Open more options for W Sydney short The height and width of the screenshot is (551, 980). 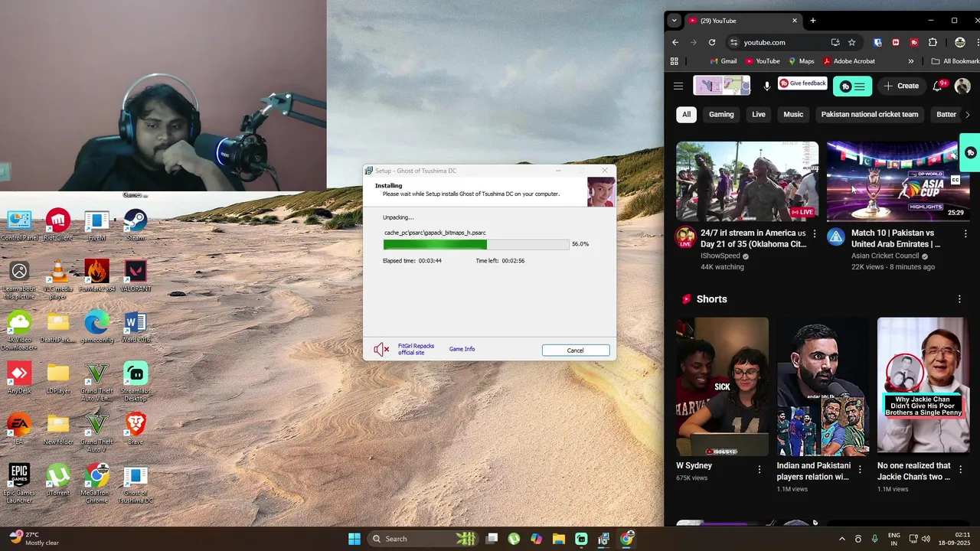coord(759,469)
